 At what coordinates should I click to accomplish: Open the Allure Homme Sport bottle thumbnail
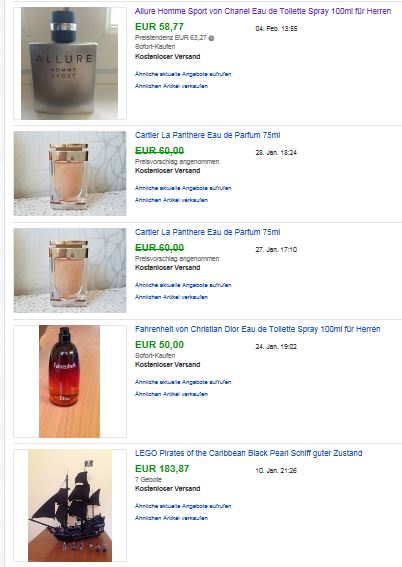(x=70, y=63)
